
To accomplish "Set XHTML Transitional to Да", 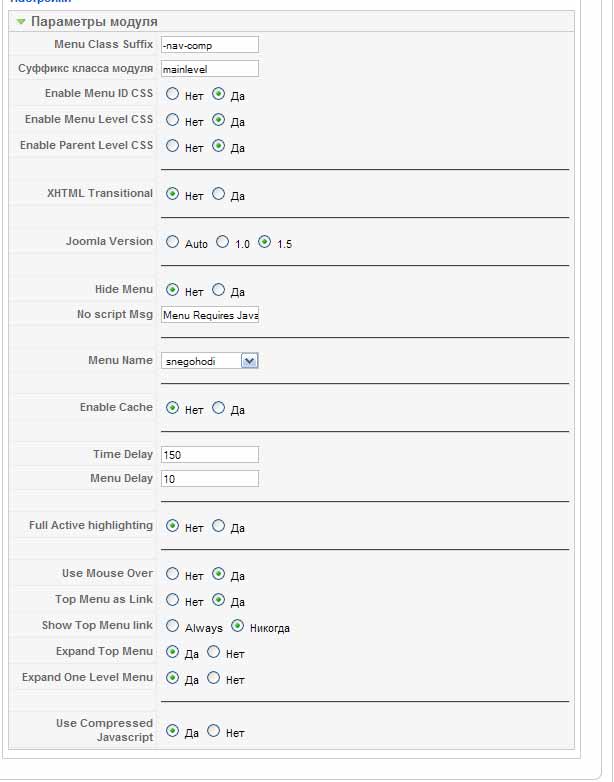I will [x=219, y=194].
